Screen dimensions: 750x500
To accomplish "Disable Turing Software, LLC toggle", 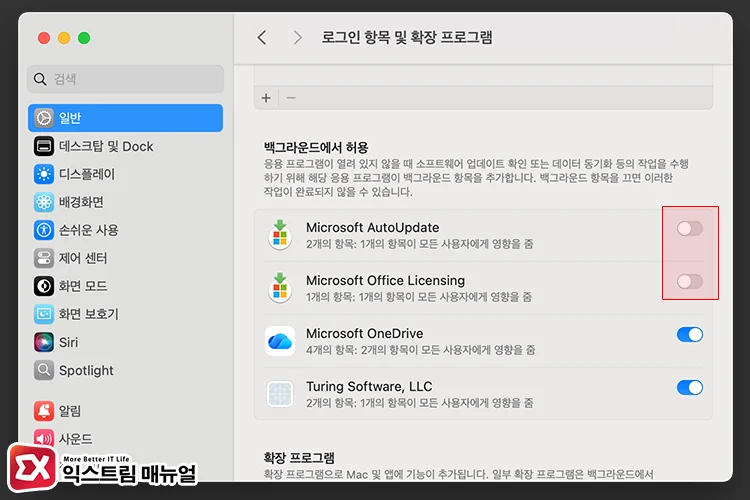I will click(x=690, y=387).
